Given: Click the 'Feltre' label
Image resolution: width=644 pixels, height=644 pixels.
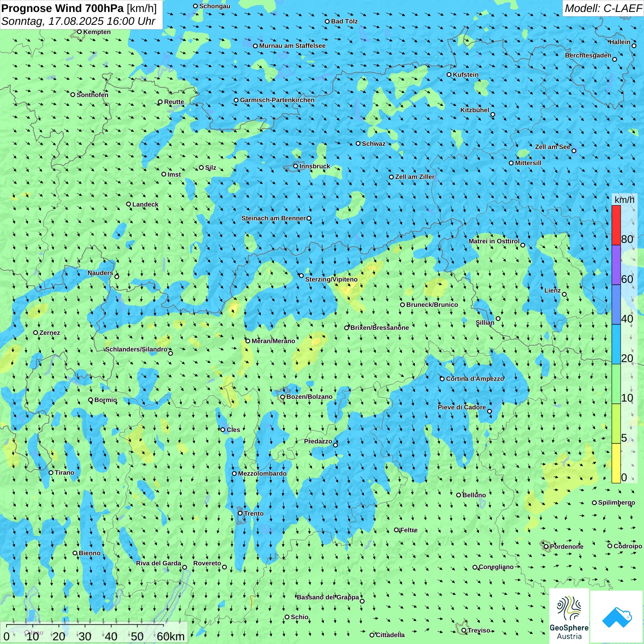Looking at the screenshot, I should [409, 530].
